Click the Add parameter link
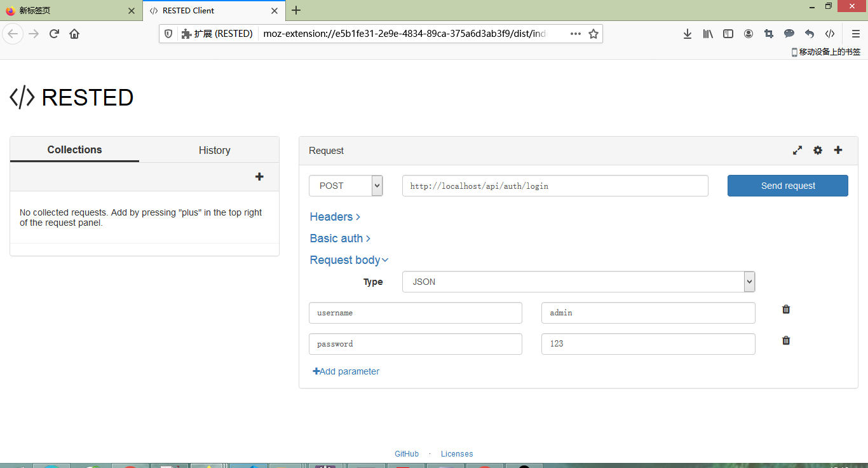The image size is (868, 468). [346, 371]
